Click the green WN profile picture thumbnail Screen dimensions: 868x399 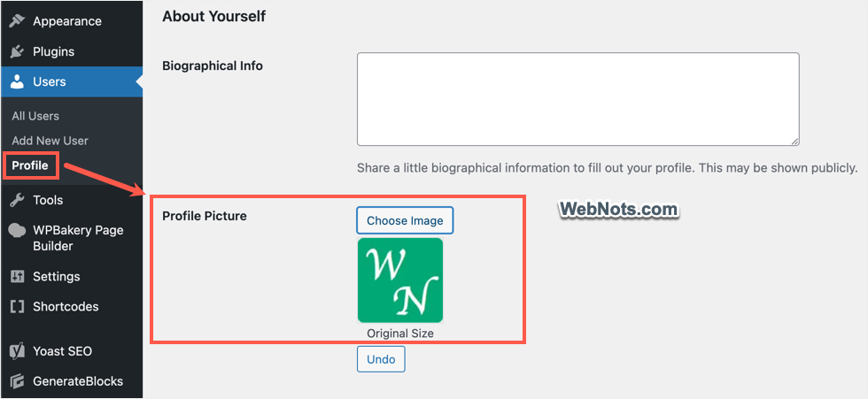click(400, 280)
